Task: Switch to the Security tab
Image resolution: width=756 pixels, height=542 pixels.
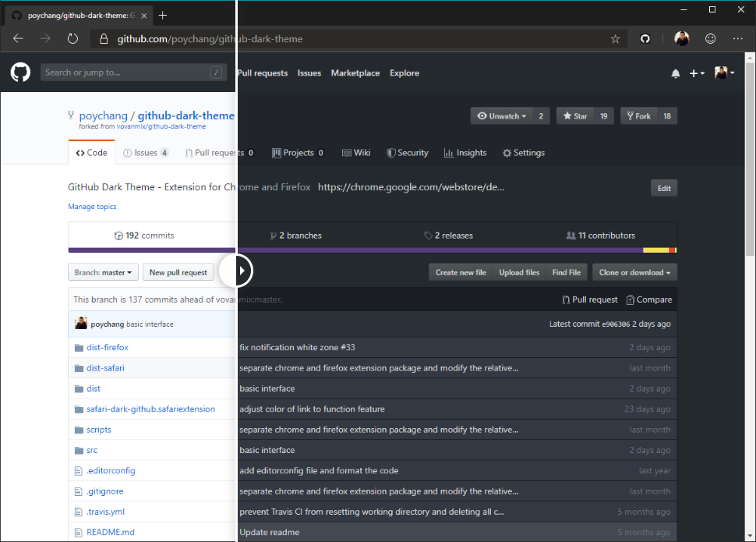Action: coord(408,153)
